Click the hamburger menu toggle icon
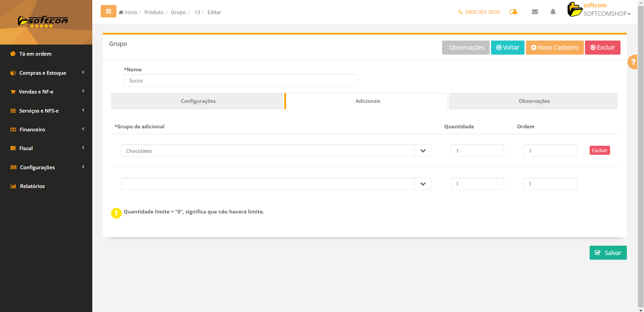 [108, 11]
